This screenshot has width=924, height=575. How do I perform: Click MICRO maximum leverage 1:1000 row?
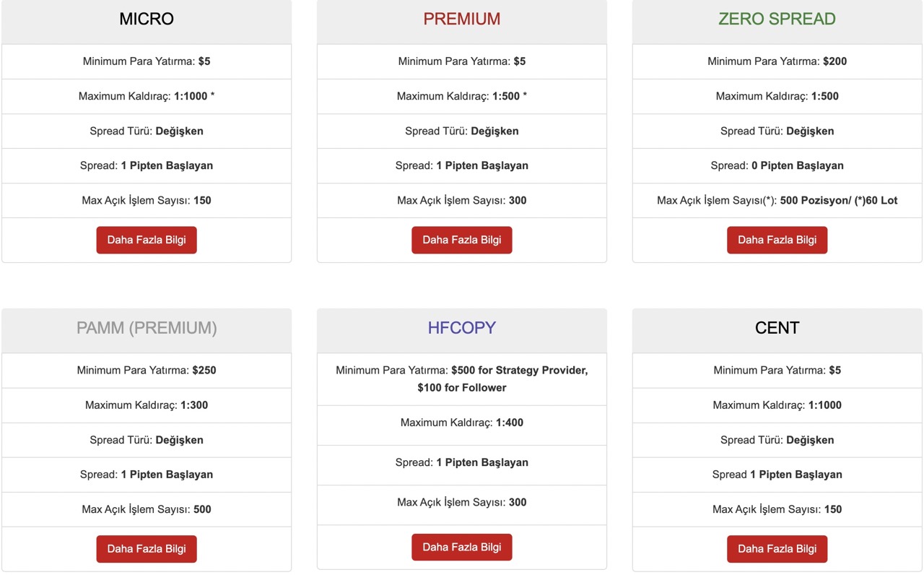[147, 96]
